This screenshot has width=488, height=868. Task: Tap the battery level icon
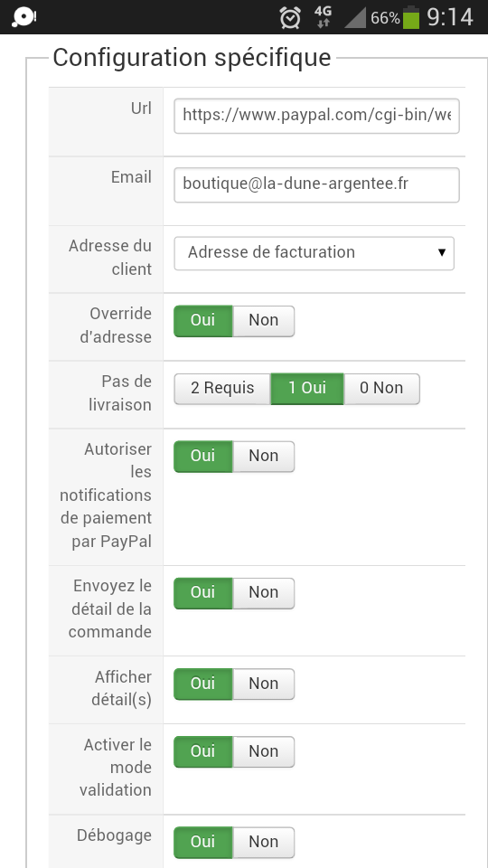click(x=410, y=17)
